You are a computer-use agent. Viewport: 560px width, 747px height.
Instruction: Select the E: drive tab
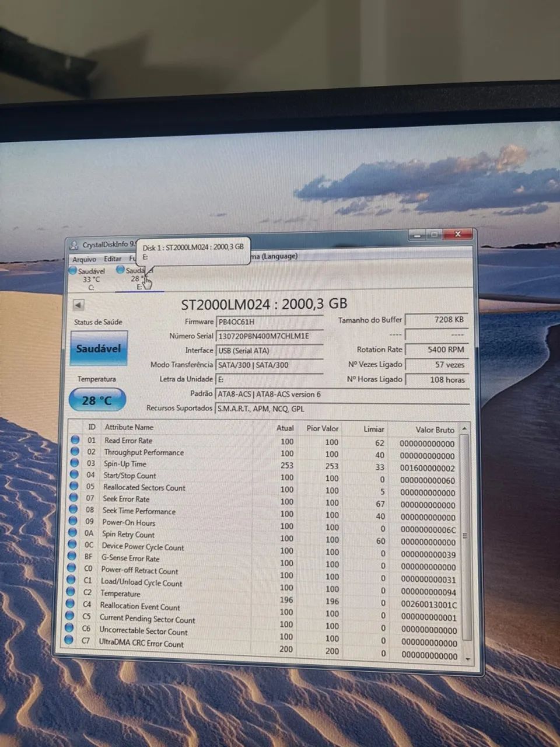click(x=139, y=278)
